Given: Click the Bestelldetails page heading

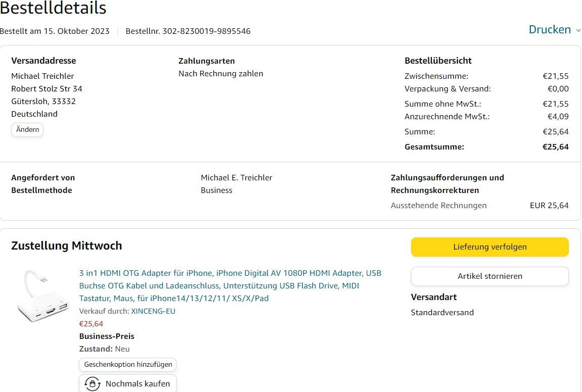Looking at the screenshot, I should pos(53,8).
